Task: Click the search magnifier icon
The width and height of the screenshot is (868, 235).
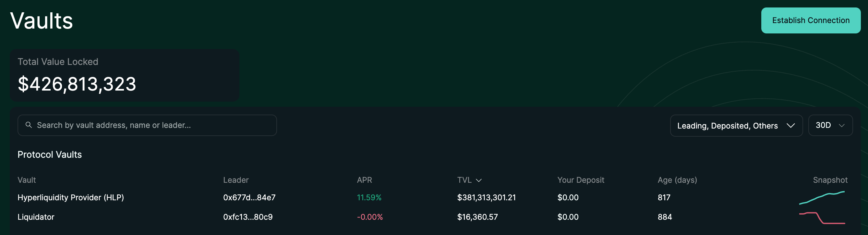Action: tap(29, 125)
